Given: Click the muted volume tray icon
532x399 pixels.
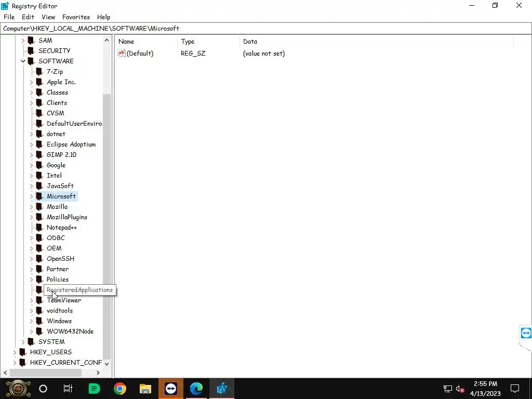Looking at the screenshot, I should click(460, 389).
